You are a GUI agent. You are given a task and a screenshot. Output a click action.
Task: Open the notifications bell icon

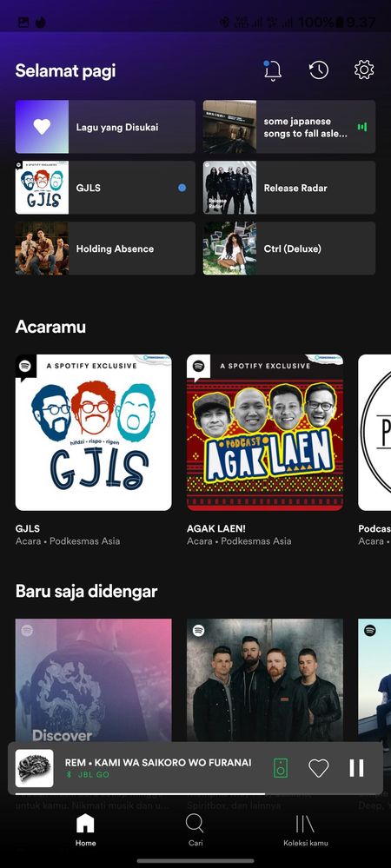pyautogui.click(x=272, y=70)
